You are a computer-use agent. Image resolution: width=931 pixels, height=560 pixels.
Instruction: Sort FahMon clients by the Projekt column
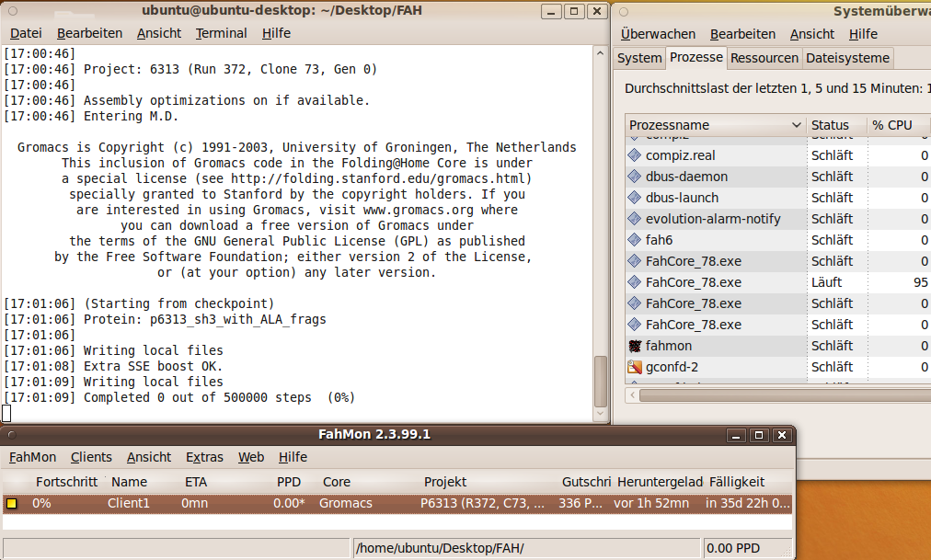click(x=445, y=482)
